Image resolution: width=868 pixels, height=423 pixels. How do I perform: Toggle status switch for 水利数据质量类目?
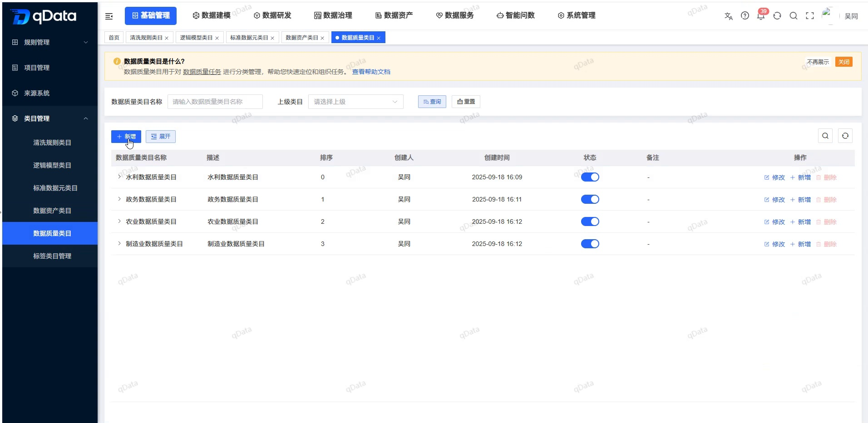coord(590,177)
